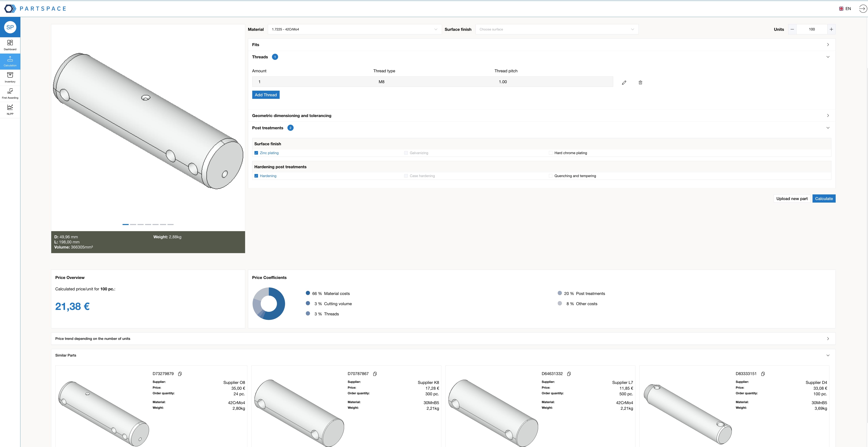Enable Hard chrome plating checkbox
This screenshot has width=868, height=447.
[x=551, y=153]
